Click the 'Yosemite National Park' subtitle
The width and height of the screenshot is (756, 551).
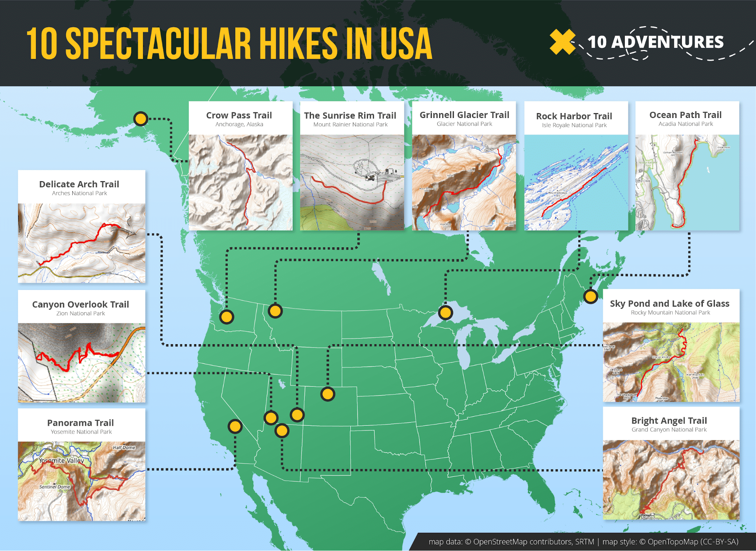(81, 432)
